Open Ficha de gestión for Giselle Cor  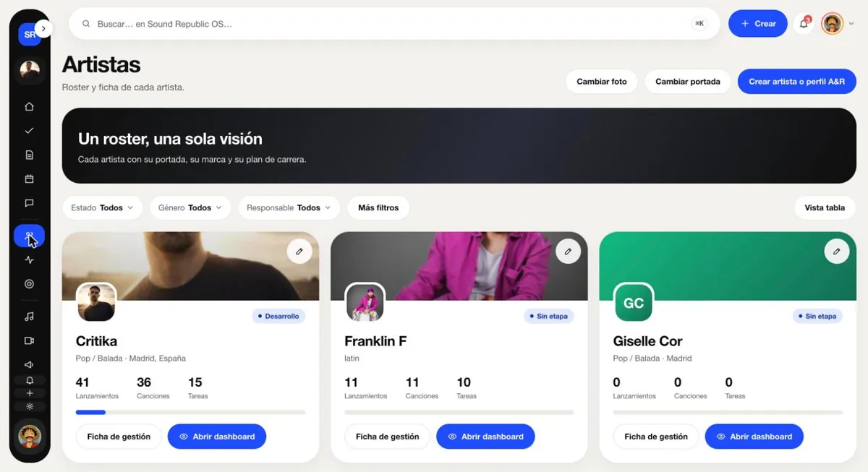[656, 437]
